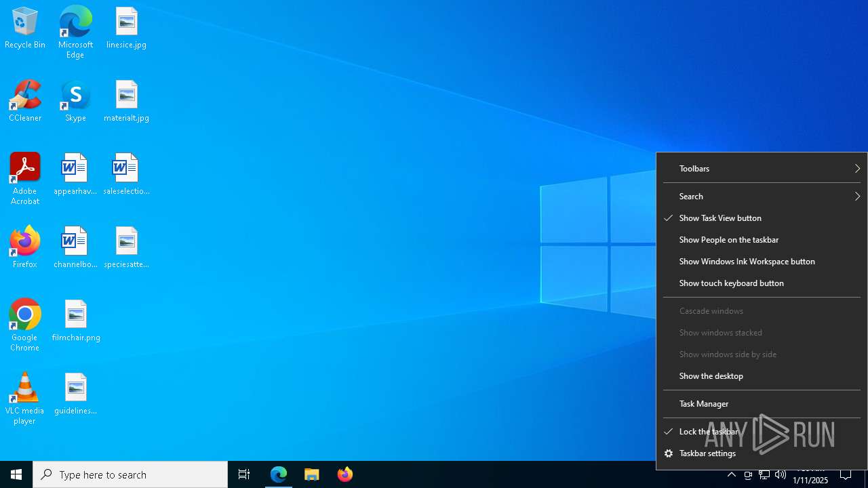
Task: Click the taskbar date 1/11/2025
Action: (810, 480)
